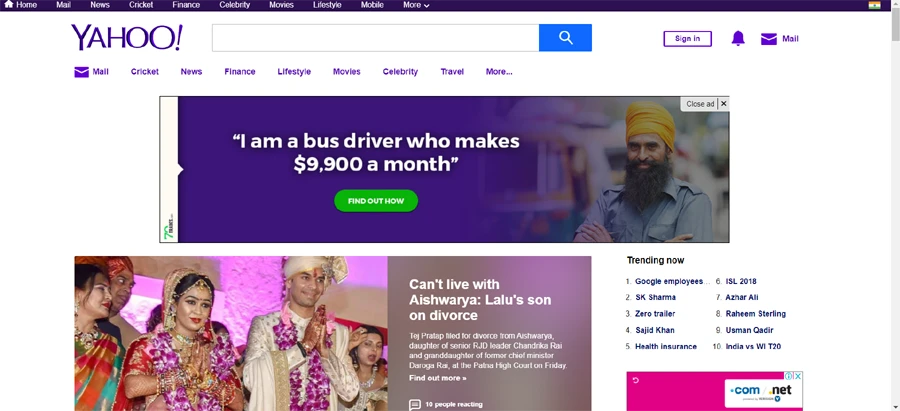Open trending topic Zero trailer

pyautogui.click(x=655, y=314)
